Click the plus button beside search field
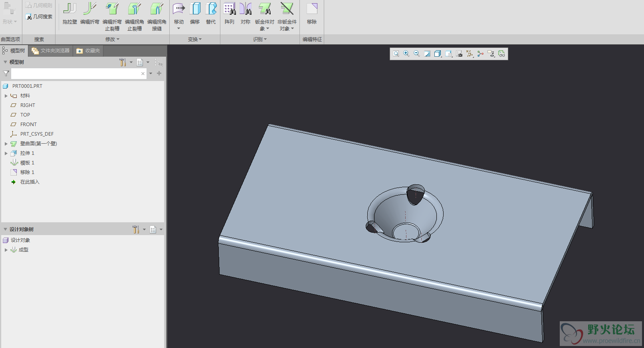The width and height of the screenshot is (644, 348). click(159, 73)
